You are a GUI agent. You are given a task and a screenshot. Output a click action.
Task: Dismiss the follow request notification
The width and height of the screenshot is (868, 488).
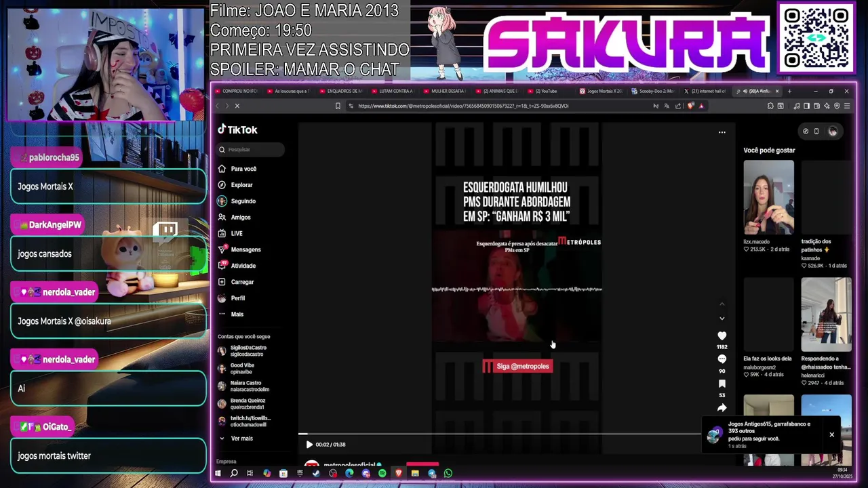831,434
